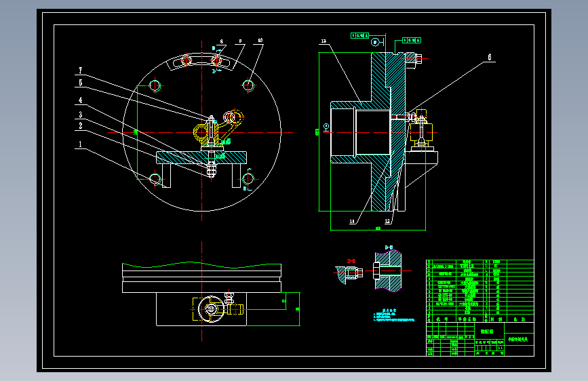Select the hatched base plate in the front view
The height and width of the screenshot is (381, 588).
pyautogui.click(x=201, y=157)
